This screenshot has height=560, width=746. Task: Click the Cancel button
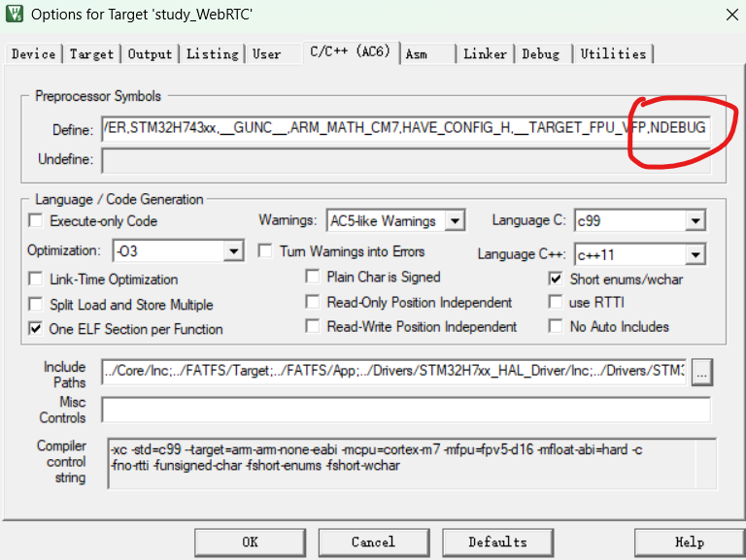(374, 543)
